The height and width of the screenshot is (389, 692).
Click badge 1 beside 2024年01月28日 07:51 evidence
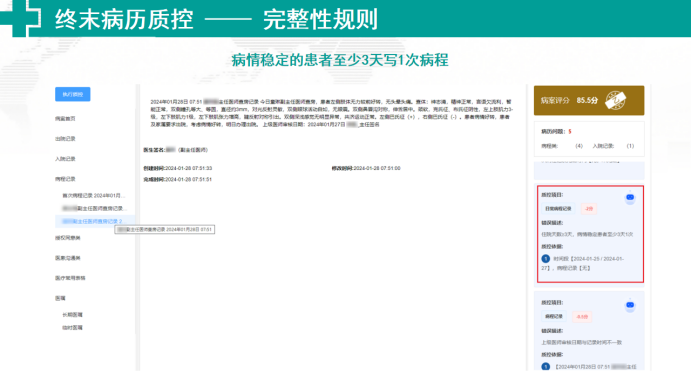click(545, 366)
